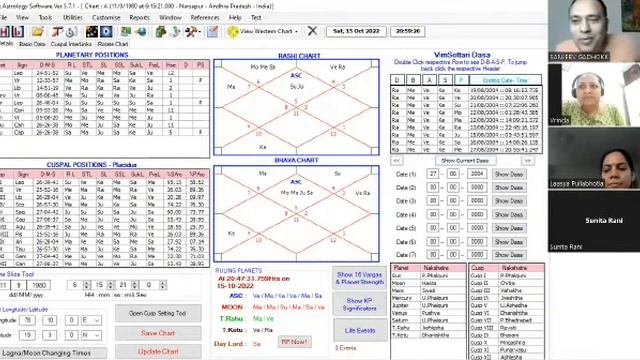Open saved chart folder icon
Viewport: 640px width, 360px height.
(38, 31)
